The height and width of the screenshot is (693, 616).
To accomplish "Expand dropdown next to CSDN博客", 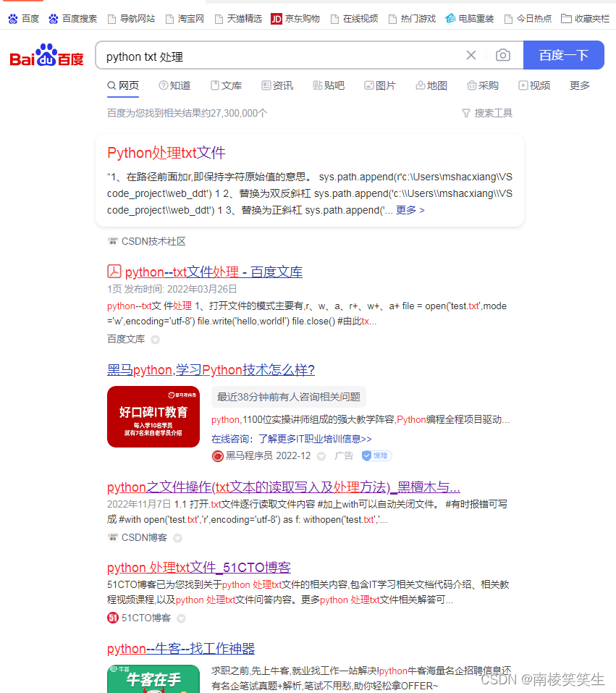I will tap(177, 538).
